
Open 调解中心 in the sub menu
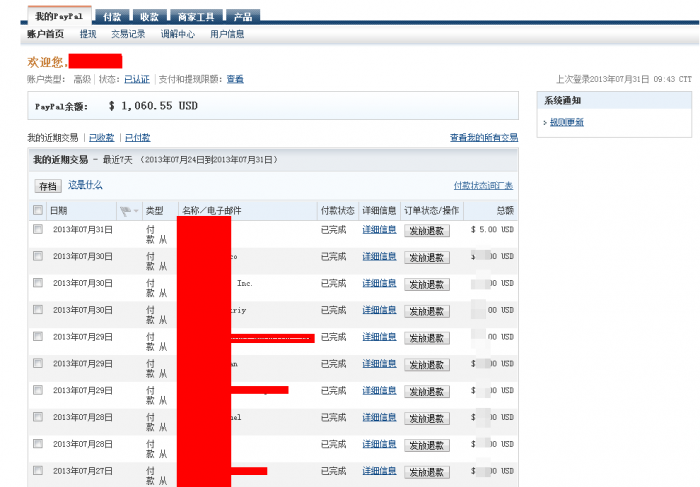click(x=178, y=34)
